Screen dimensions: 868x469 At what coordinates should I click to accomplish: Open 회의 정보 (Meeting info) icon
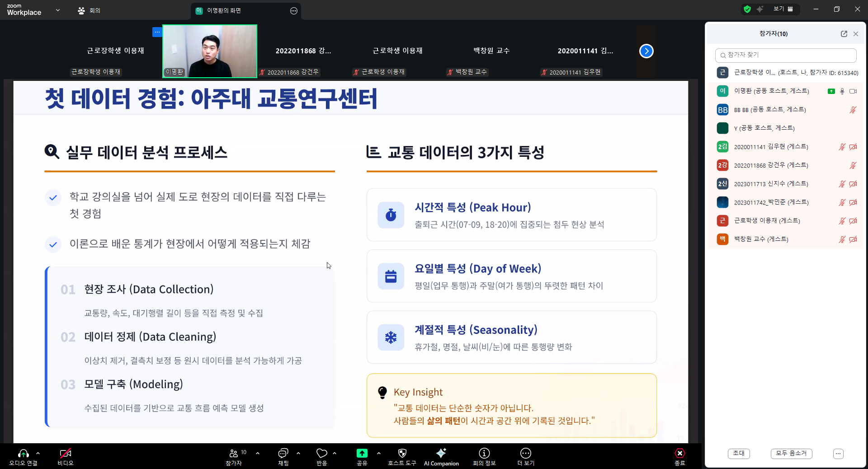(x=484, y=456)
